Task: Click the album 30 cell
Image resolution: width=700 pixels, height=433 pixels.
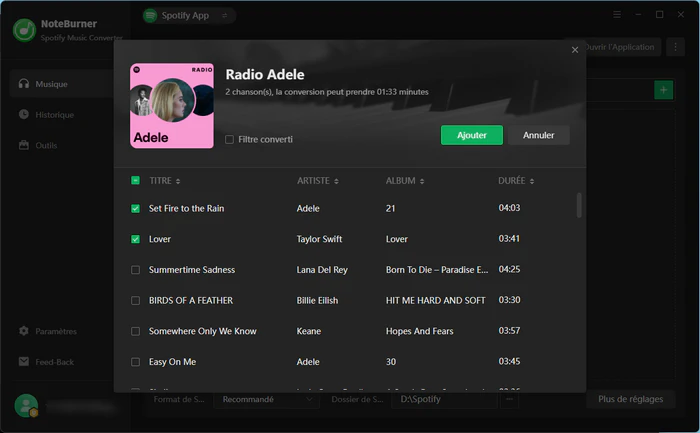Action: point(391,362)
